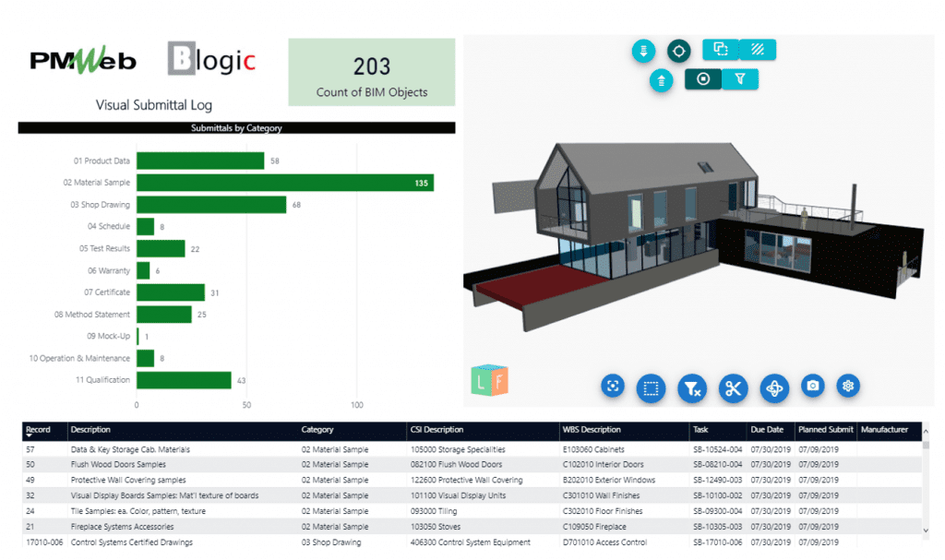Sort by the WBS Description column header

click(625, 431)
